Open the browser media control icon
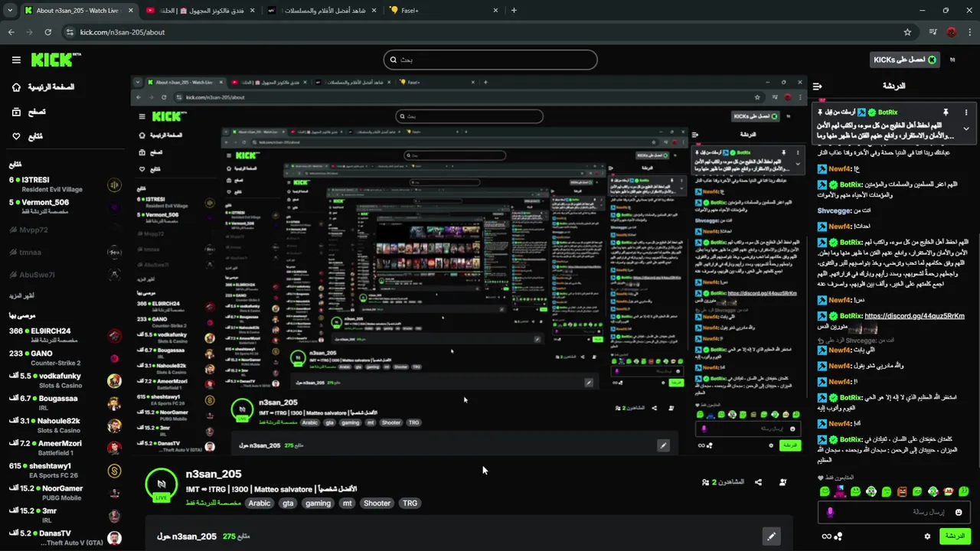The image size is (980, 551). coord(933,32)
